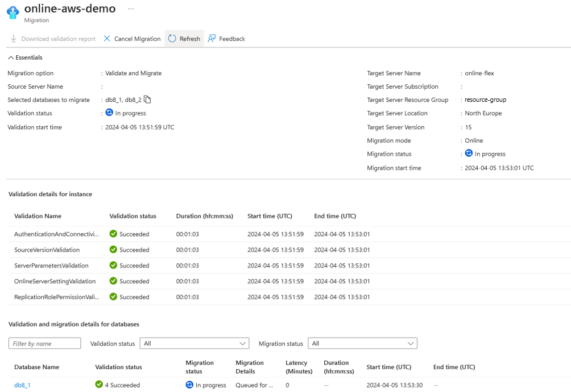Click db8_1 migration in-progress sync icon
Screen dimensions: 571x392
(x=189, y=385)
